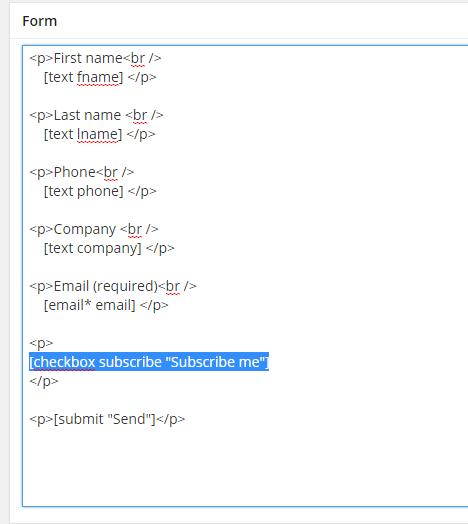Click inside the [text company] tag

click(93, 249)
